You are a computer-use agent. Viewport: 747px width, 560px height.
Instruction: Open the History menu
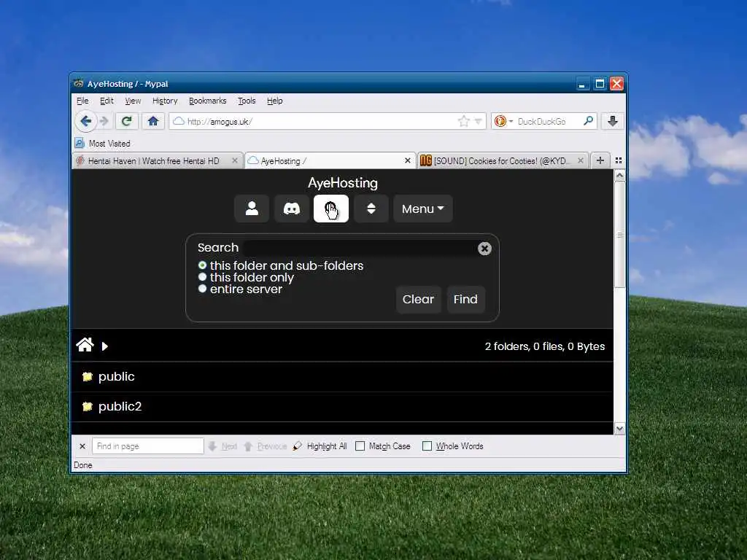(x=165, y=101)
